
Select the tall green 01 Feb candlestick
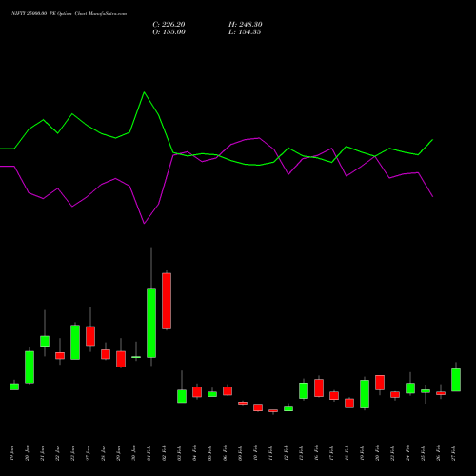[151, 323]
